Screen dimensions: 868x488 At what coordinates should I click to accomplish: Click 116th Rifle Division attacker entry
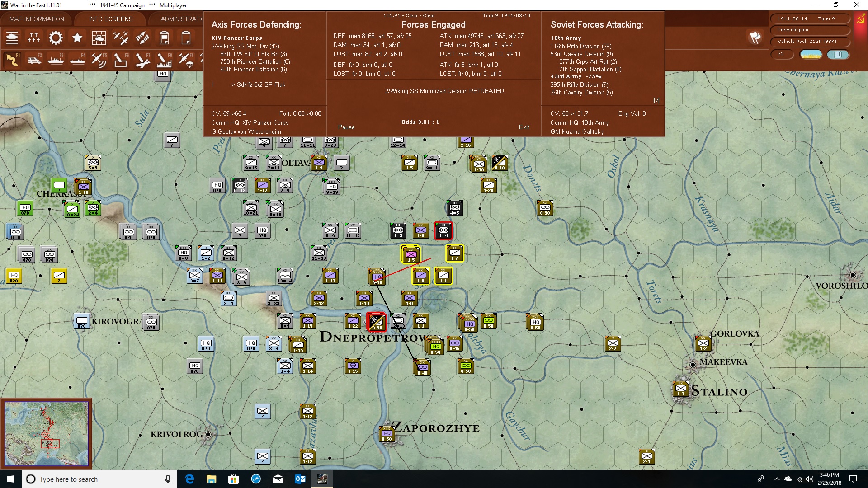[581, 46]
